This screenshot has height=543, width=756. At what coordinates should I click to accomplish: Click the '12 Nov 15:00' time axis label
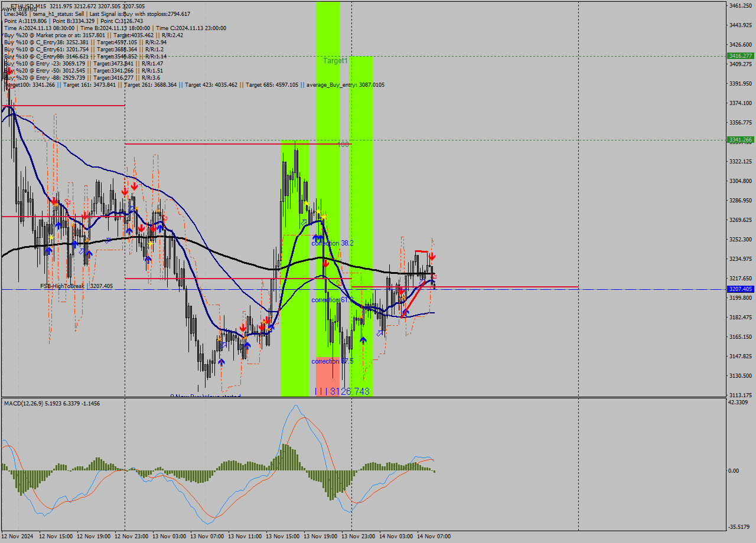tap(56, 537)
